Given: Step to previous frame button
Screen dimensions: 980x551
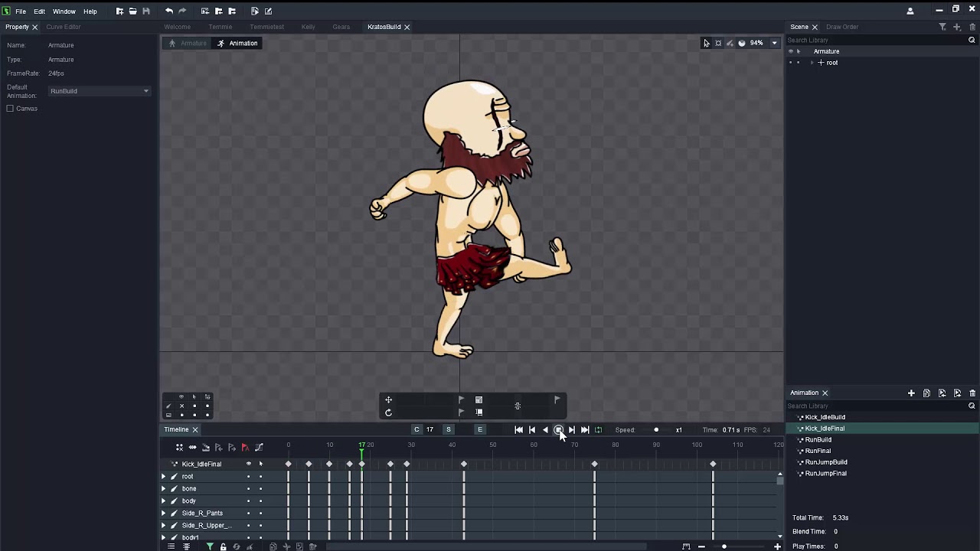Looking at the screenshot, I should [x=532, y=430].
